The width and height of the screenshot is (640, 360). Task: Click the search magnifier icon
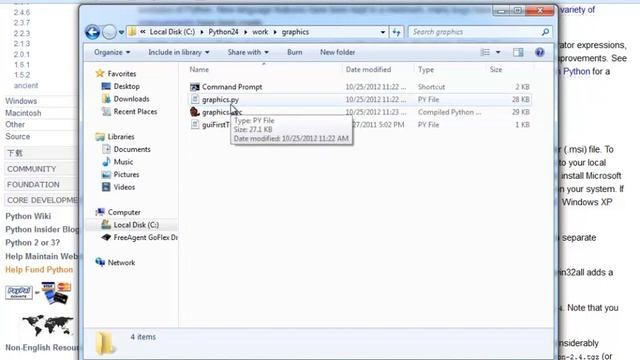(545, 32)
